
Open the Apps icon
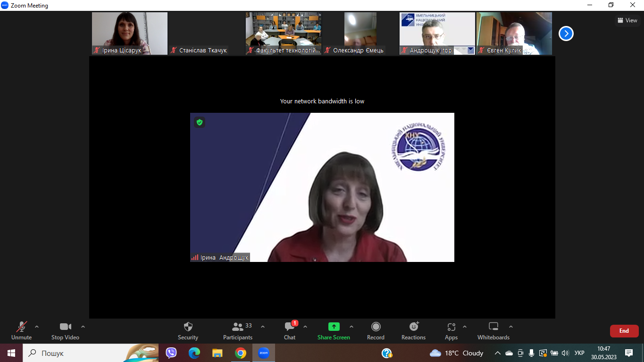pyautogui.click(x=451, y=327)
